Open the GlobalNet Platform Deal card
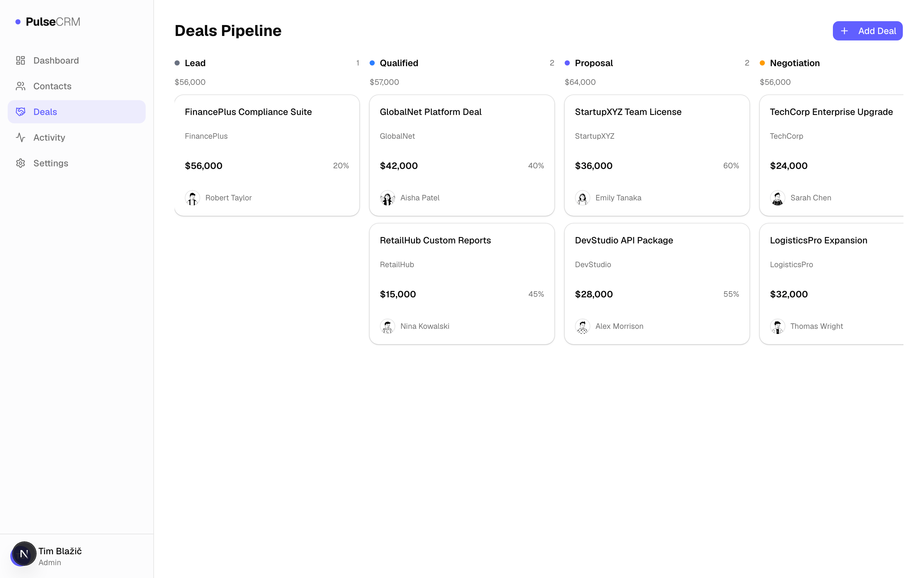This screenshot has height=578, width=924. [462, 156]
